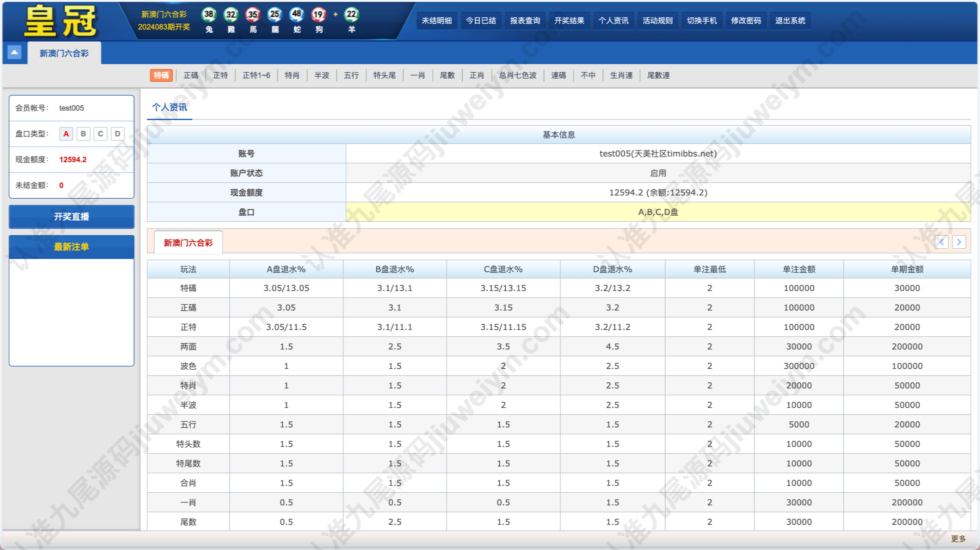Click 退出系统 log out
Image resolution: width=980 pixels, height=550 pixels.
[790, 20]
